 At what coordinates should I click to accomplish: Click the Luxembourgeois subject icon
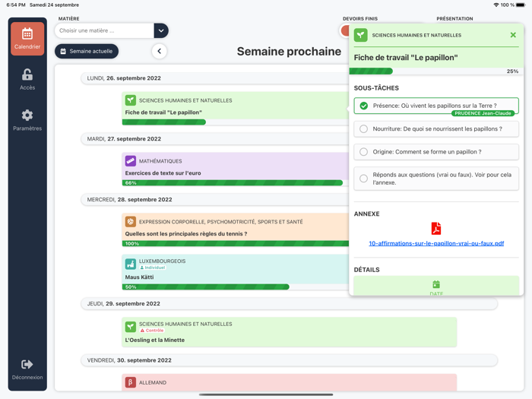pos(131,264)
